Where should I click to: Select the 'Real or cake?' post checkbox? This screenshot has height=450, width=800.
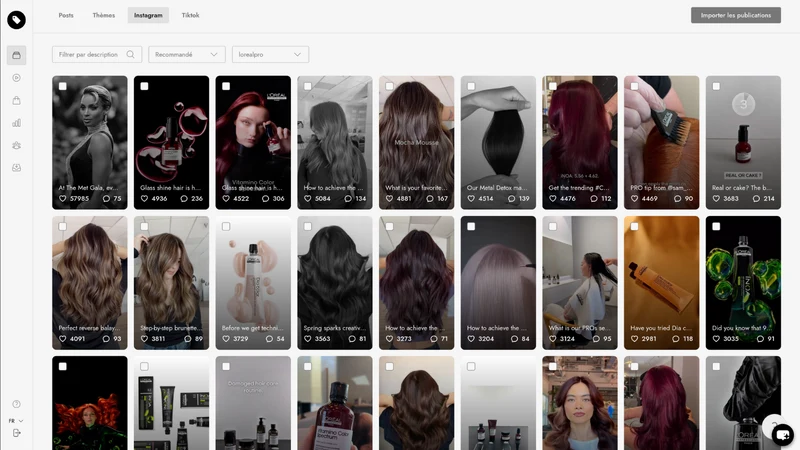[x=716, y=86]
